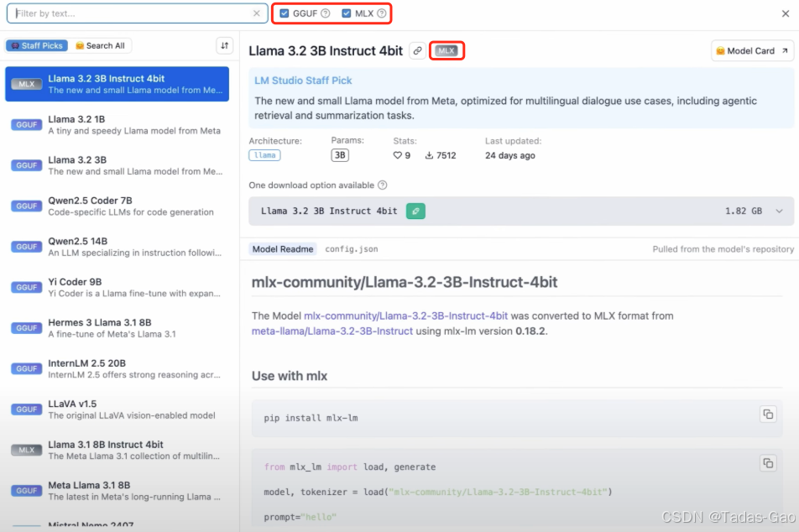Click the MLX badge beside model title
Screen dimensions: 799x532
pos(446,51)
